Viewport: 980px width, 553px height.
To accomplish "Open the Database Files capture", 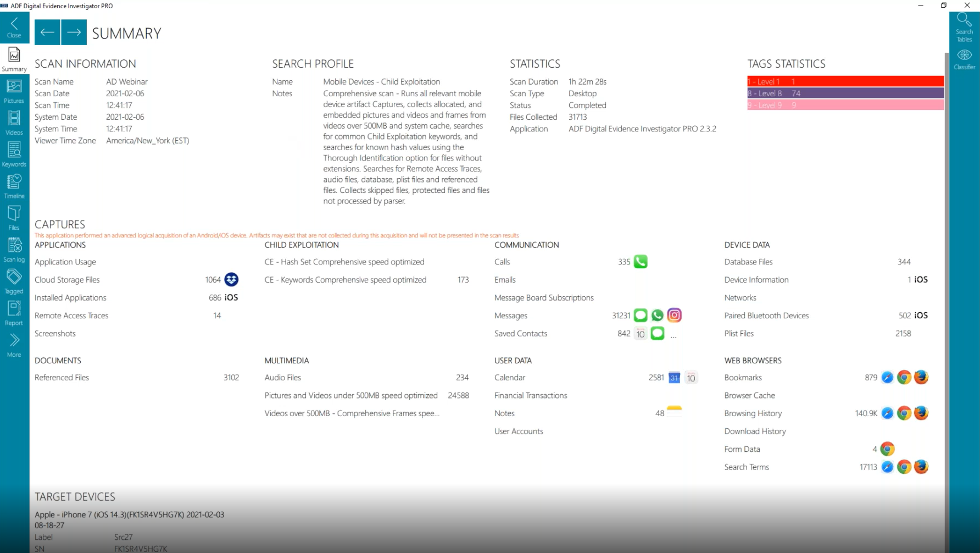I will point(748,262).
